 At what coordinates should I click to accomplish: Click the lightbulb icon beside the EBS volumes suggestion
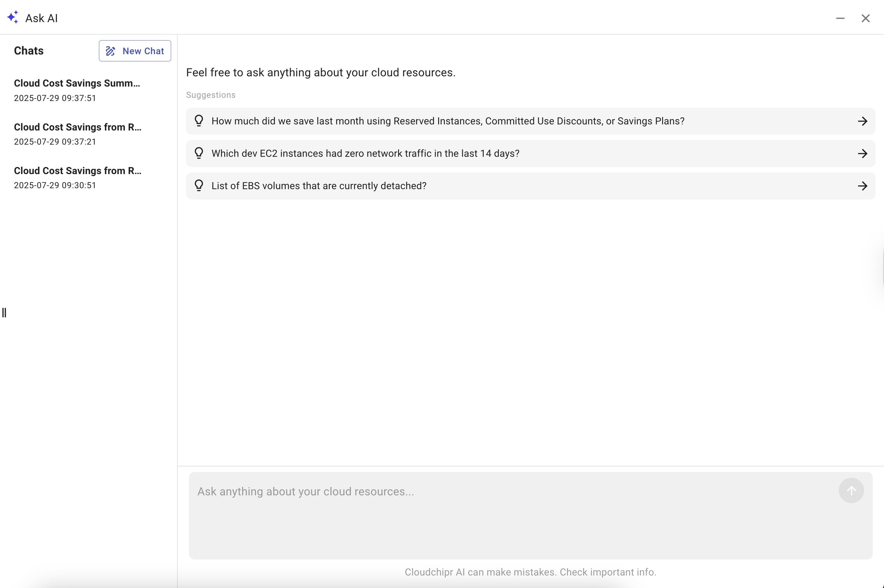click(x=199, y=185)
